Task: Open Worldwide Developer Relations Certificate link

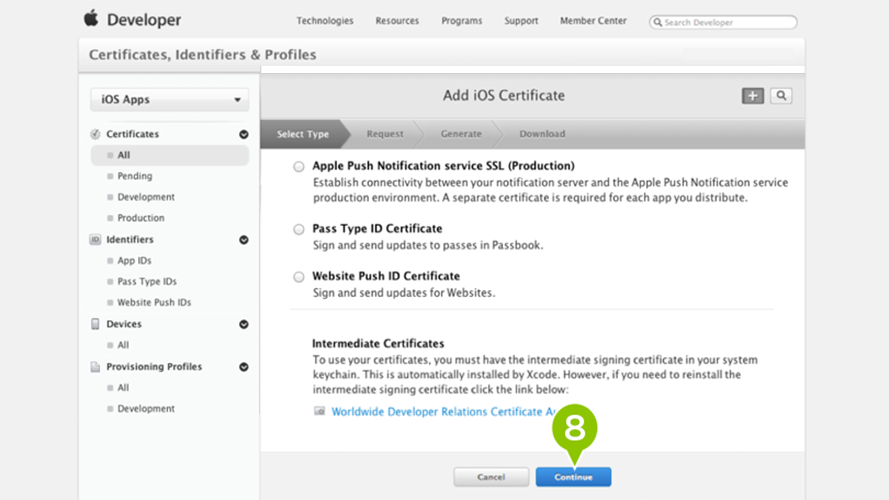Action: [x=443, y=412]
